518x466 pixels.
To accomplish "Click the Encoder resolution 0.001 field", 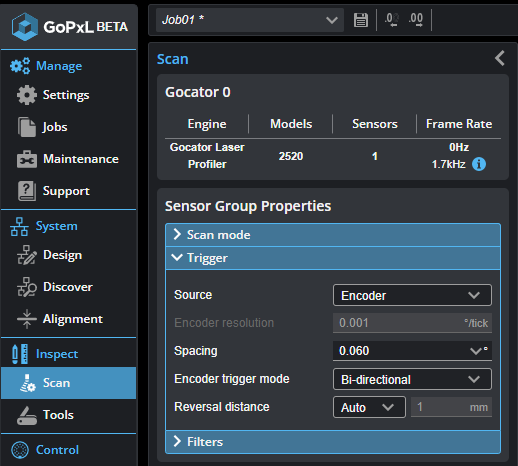I will coord(412,323).
